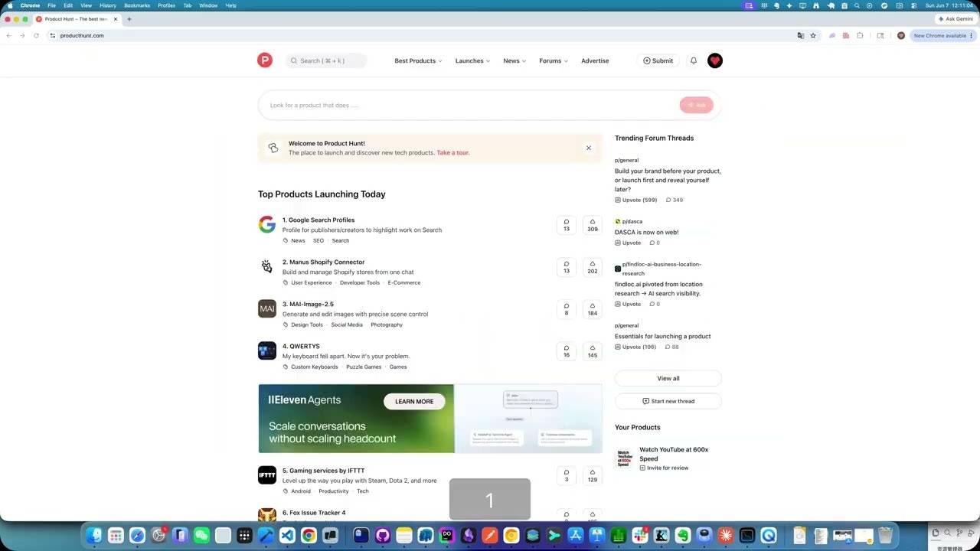Image resolution: width=980 pixels, height=551 pixels.
Task: Click the pink Ask button
Action: tap(696, 105)
